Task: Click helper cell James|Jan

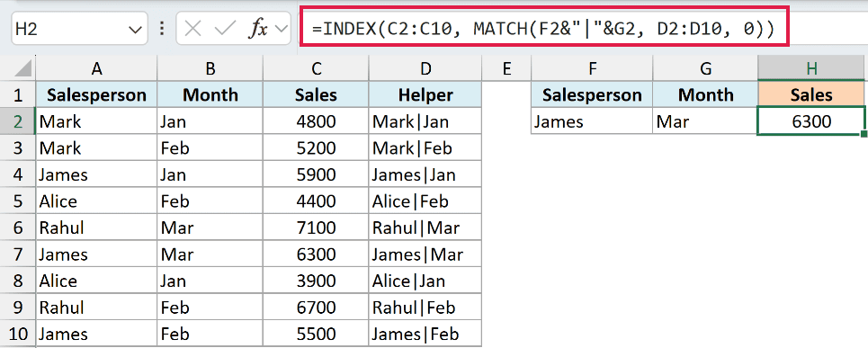Action: coord(425,174)
